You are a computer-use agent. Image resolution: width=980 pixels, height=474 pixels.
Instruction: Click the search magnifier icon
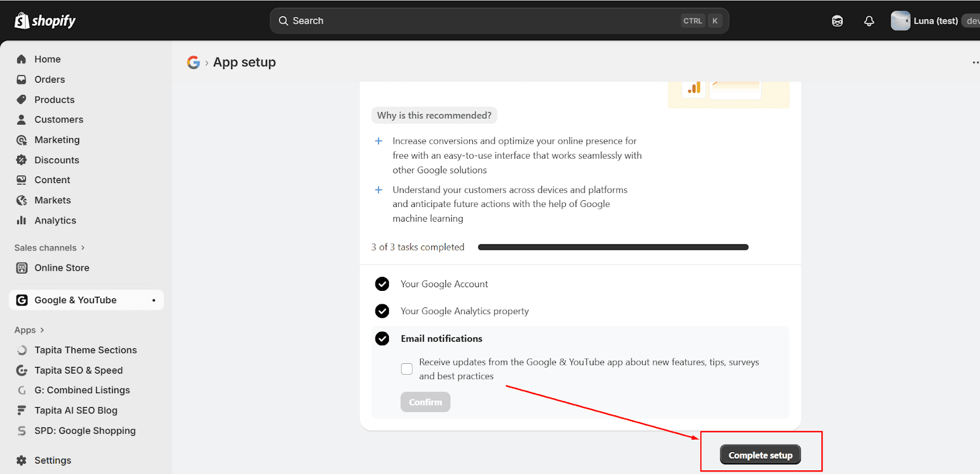(283, 21)
